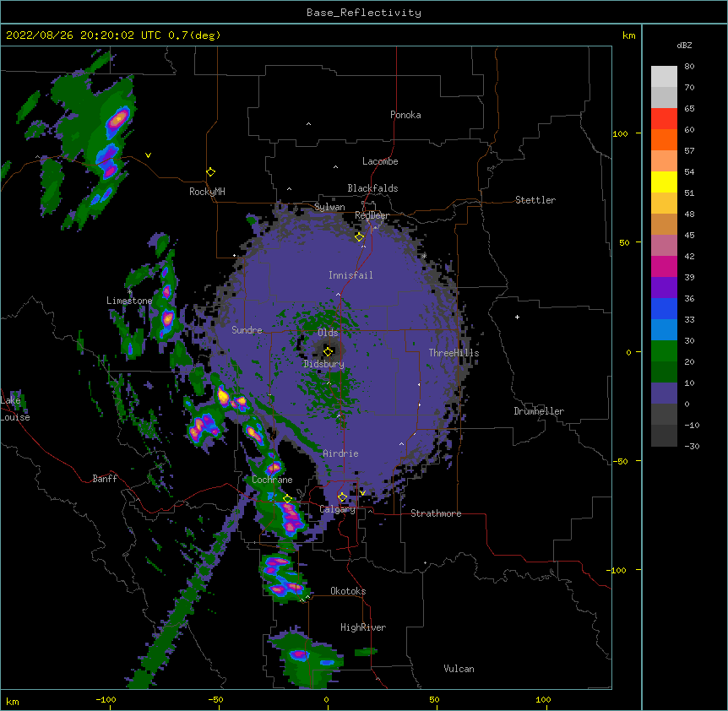
Task: Click the Base_Reflectivity title text
Action: [364, 13]
